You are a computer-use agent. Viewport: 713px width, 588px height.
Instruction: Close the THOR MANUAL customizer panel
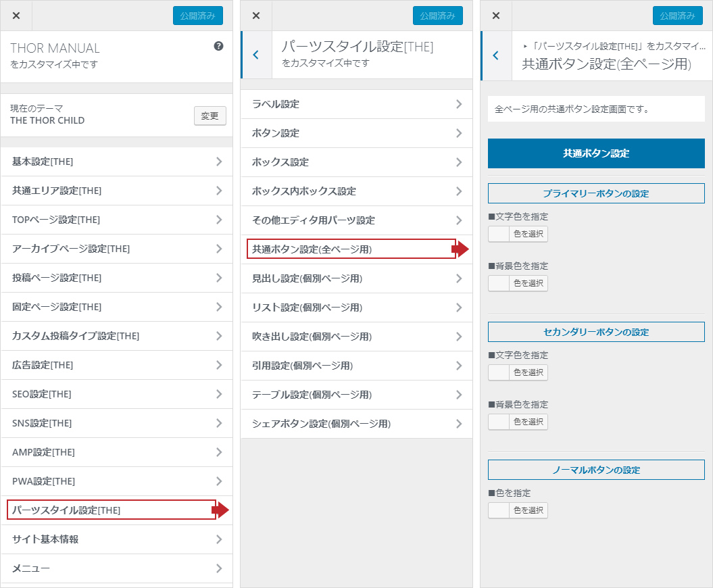point(16,16)
